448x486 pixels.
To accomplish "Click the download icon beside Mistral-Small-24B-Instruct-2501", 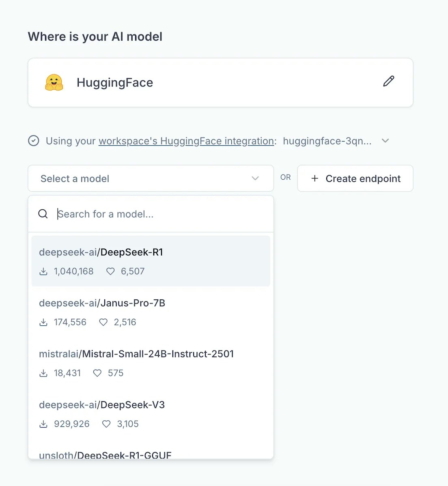I will 43,373.
